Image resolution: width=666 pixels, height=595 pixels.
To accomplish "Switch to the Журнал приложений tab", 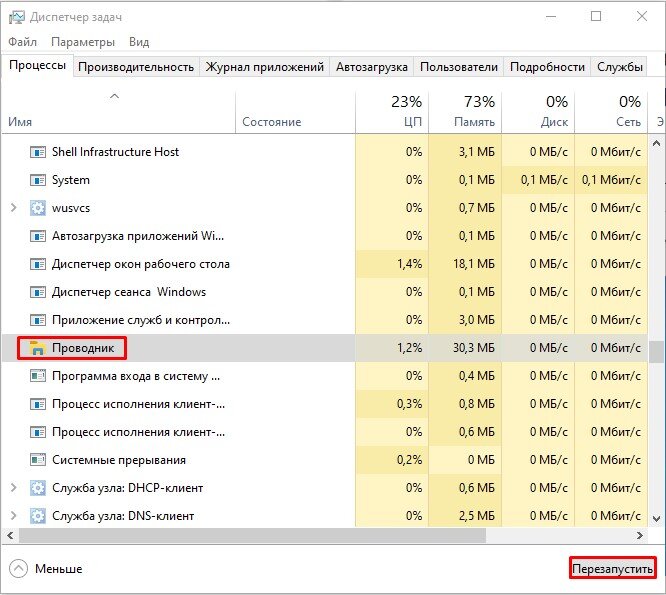I will (264, 67).
